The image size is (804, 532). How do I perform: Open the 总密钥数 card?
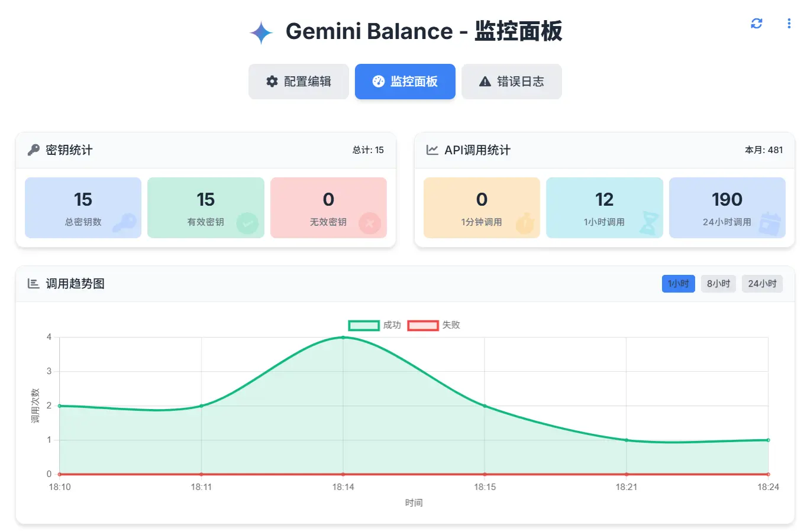pos(83,207)
